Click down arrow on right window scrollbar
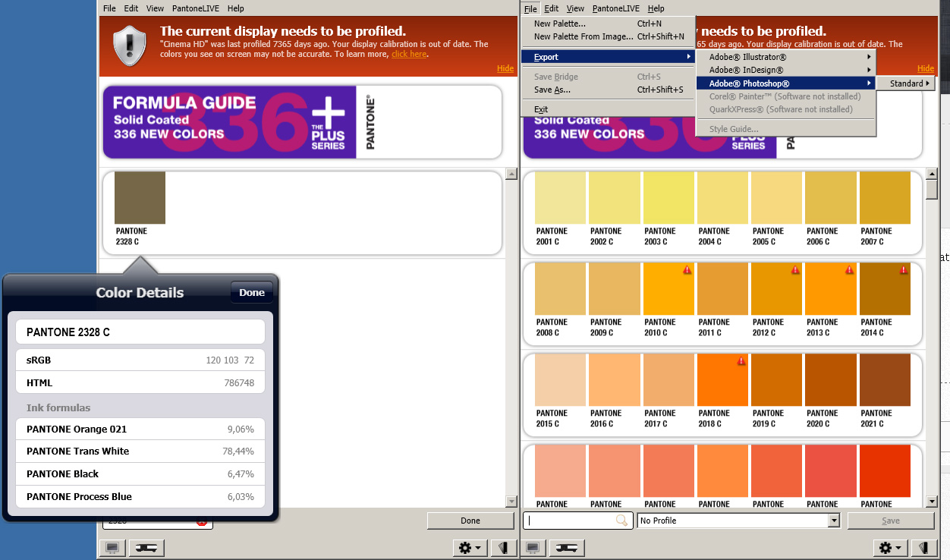The image size is (950, 560). click(x=932, y=502)
